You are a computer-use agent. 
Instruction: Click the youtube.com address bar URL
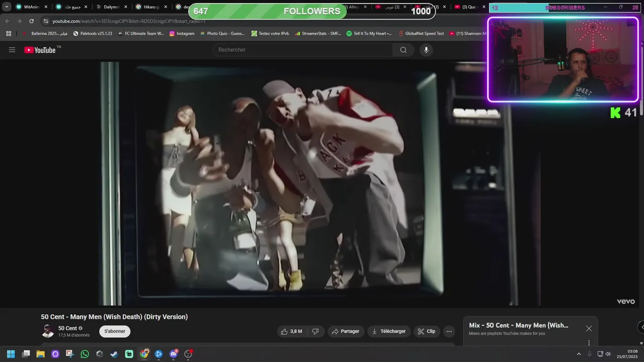click(129, 21)
